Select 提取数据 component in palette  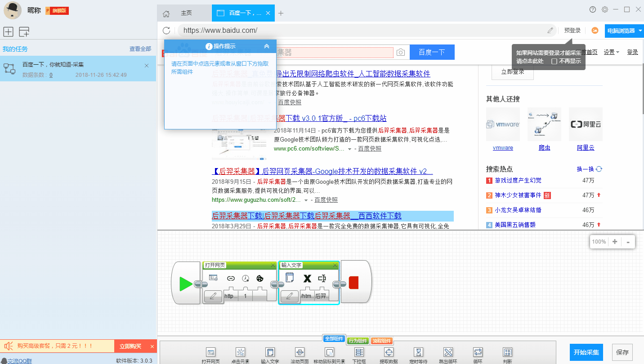(x=389, y=355)
